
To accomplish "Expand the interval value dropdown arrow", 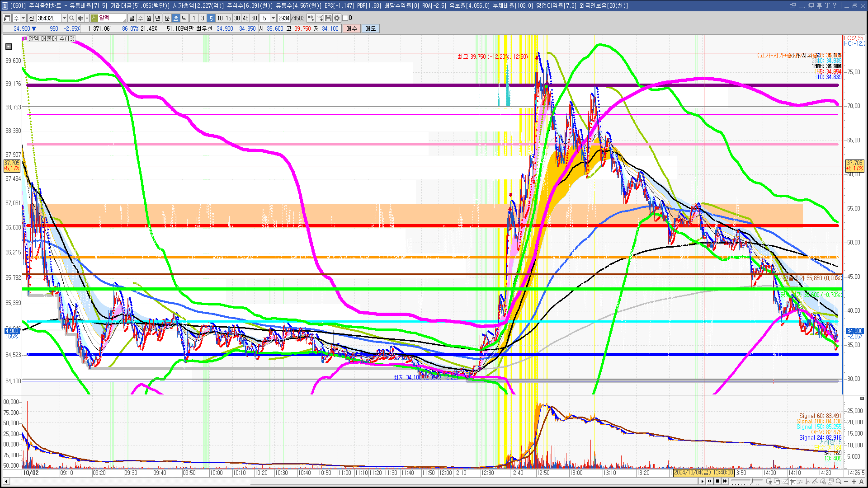I will 273,18.
